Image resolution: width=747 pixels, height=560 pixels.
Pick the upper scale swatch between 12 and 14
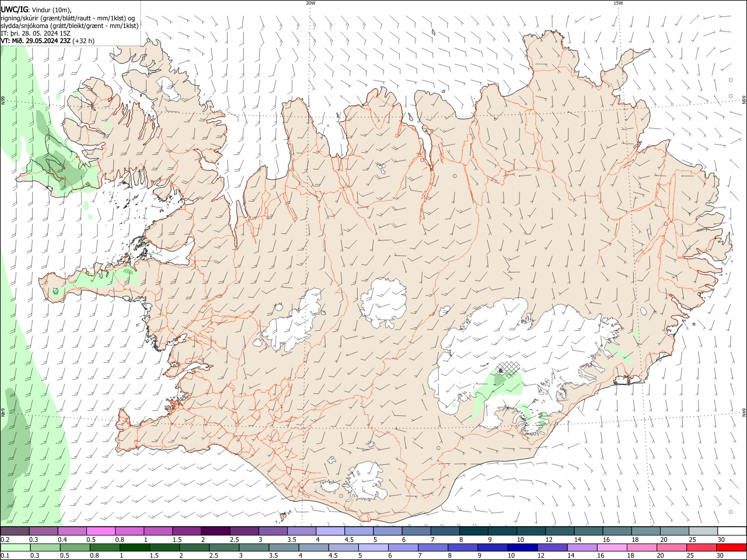click(x=560, y=531)
